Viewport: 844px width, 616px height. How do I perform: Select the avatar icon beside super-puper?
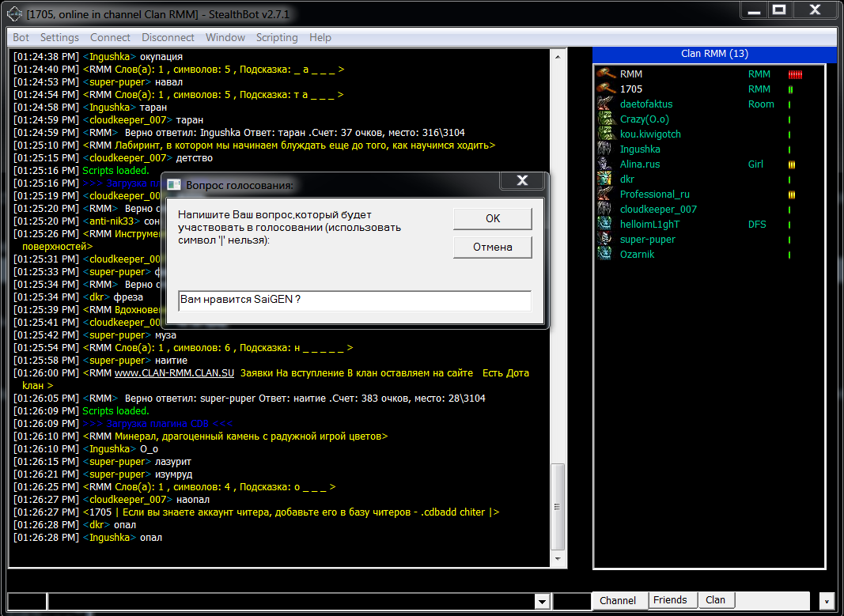click(x=605, y=240)
